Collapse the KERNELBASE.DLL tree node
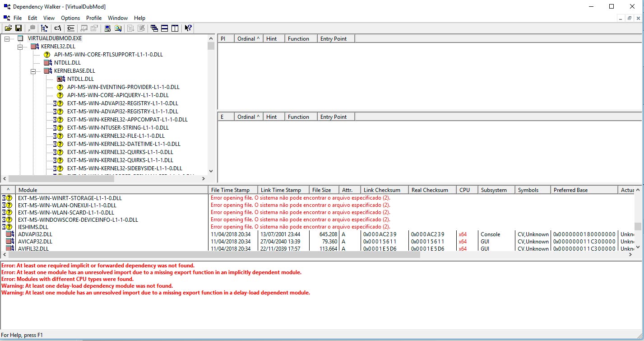 [33, 71]
